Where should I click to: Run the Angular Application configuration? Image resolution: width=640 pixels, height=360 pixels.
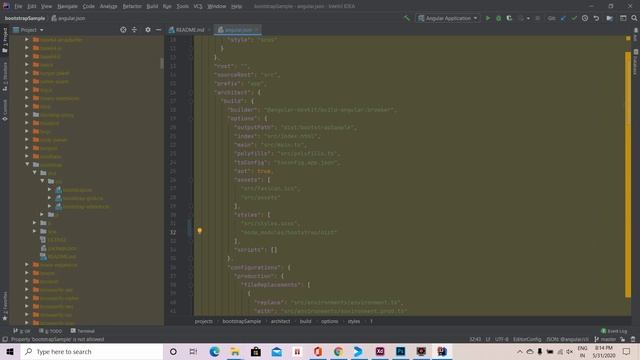click(488, 18)
